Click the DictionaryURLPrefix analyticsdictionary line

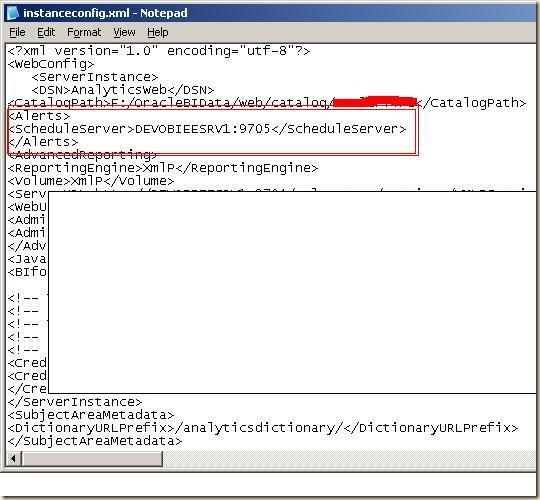(263, 428)
